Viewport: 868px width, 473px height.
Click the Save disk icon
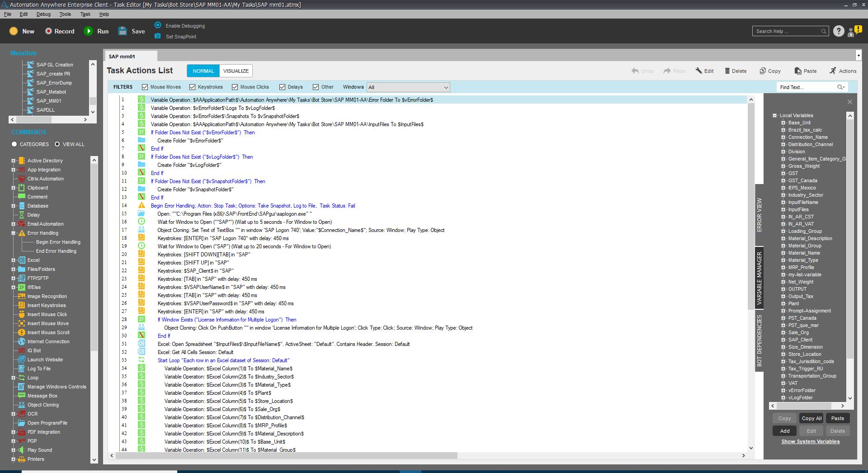(x=123, y=31)
